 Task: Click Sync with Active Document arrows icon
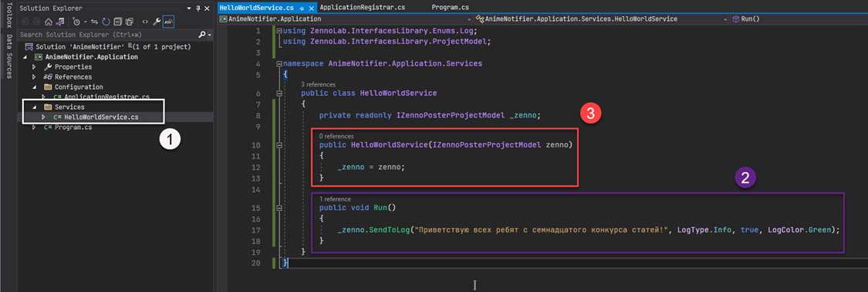point(94,22)
